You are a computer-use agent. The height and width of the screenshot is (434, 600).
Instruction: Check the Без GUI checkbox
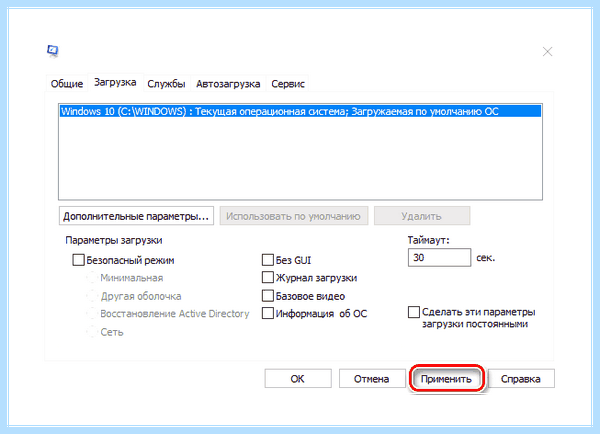268,260
